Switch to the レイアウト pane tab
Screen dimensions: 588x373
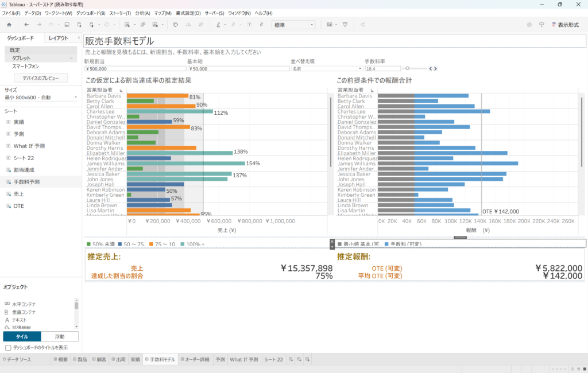(59, 38)
